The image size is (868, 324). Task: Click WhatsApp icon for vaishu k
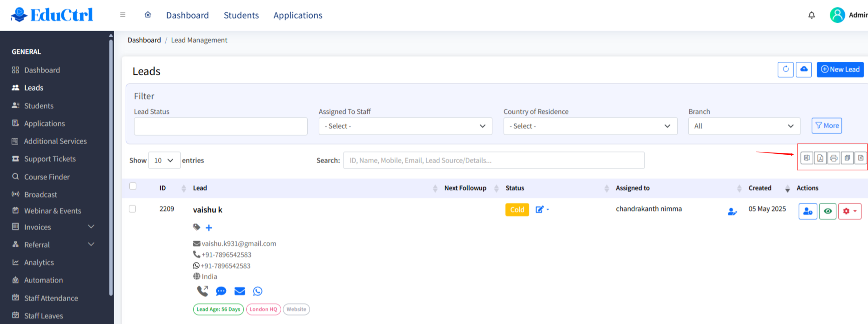click(x=257, y=291)
